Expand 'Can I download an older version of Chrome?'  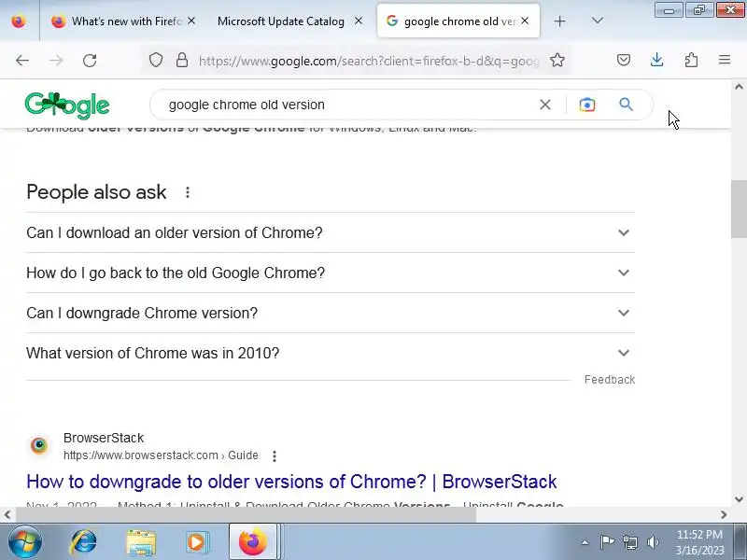331,232
